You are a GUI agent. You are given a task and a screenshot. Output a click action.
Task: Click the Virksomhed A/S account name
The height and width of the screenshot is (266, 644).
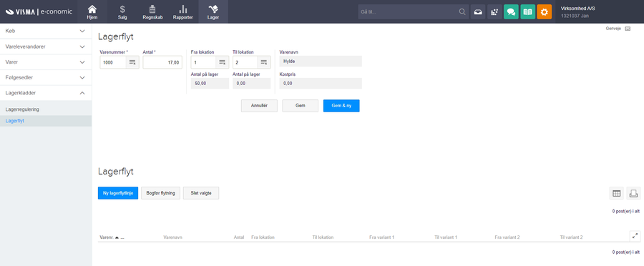577,8
